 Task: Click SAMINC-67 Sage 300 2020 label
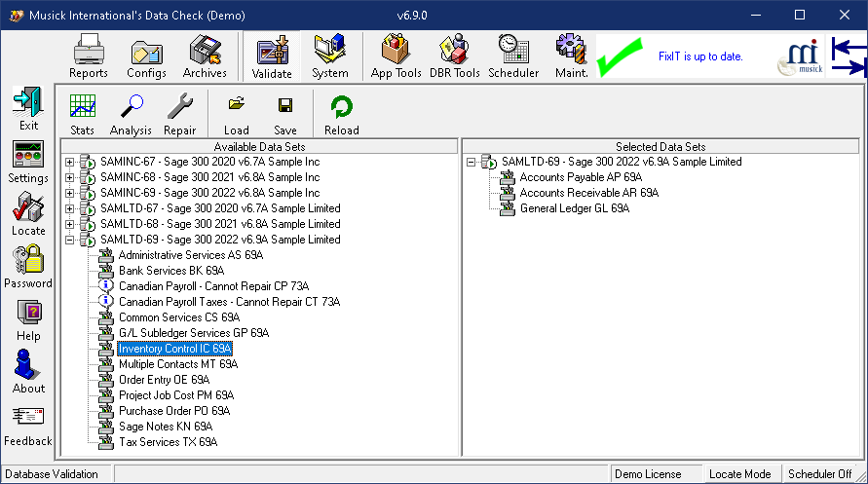pos(209,162)
